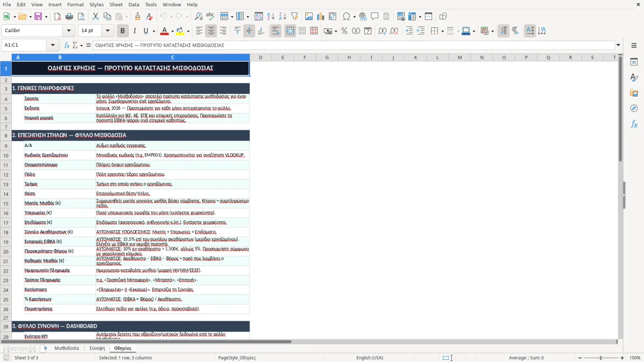The height and width of the screenshot is (362, 644).
Task: Open the sidebar Functions panel
Action: [634, 124]
